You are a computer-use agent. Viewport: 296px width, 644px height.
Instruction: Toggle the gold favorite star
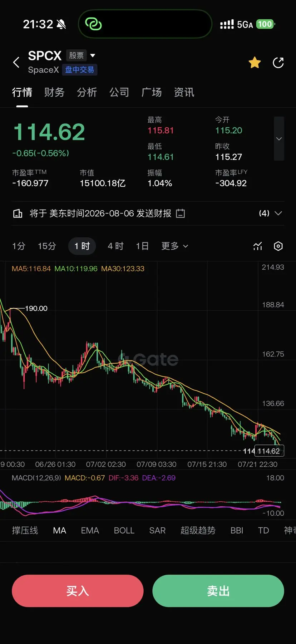point(255,63)
